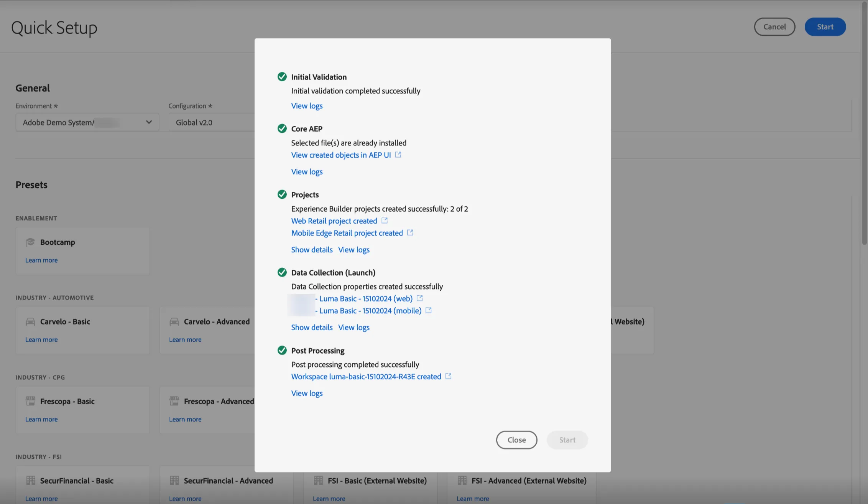Open Workspace luma-basic-15102024-R43E created link
Screen dimensions: 868x504
tap(366, 377)
